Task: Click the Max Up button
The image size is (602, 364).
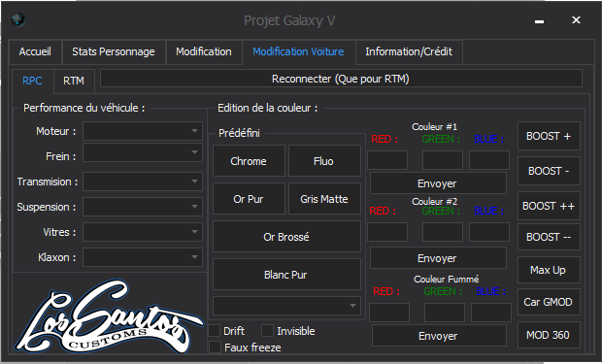Action: [549, 270]
